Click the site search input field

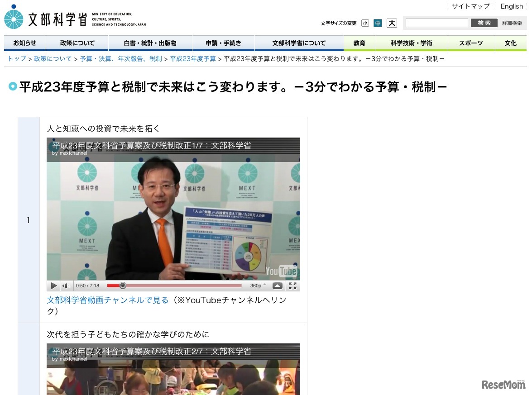pos(436,23)
